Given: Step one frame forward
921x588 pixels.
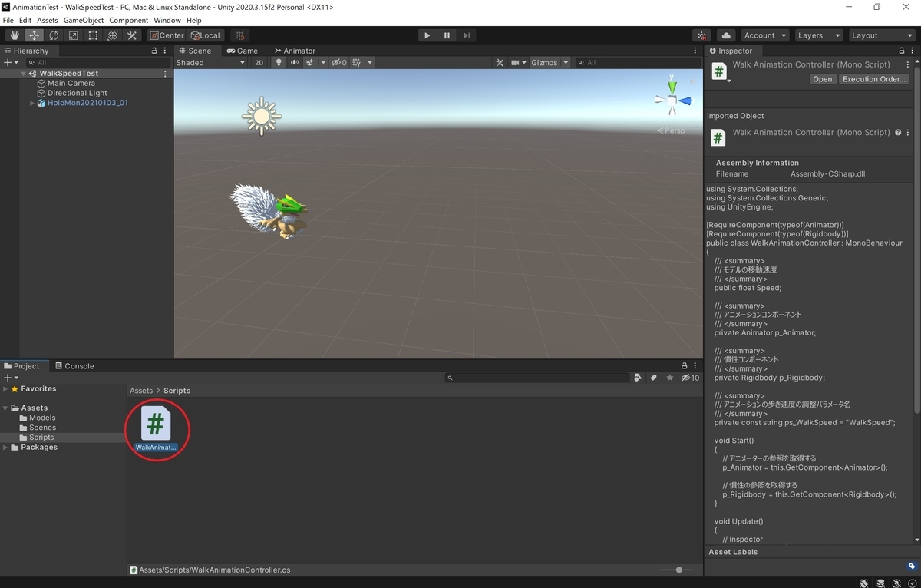Looking at the screenshot, I should (x=466, y=35).
